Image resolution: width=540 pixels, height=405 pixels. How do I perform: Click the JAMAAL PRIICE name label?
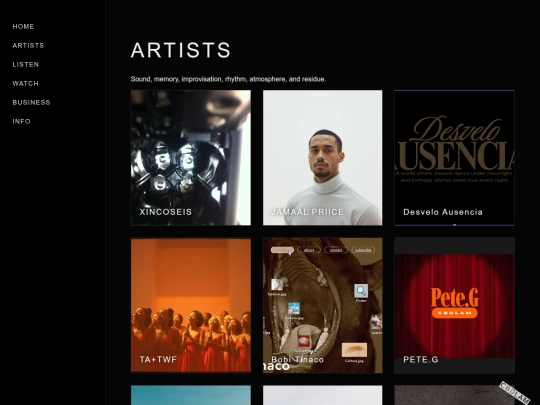308,212
